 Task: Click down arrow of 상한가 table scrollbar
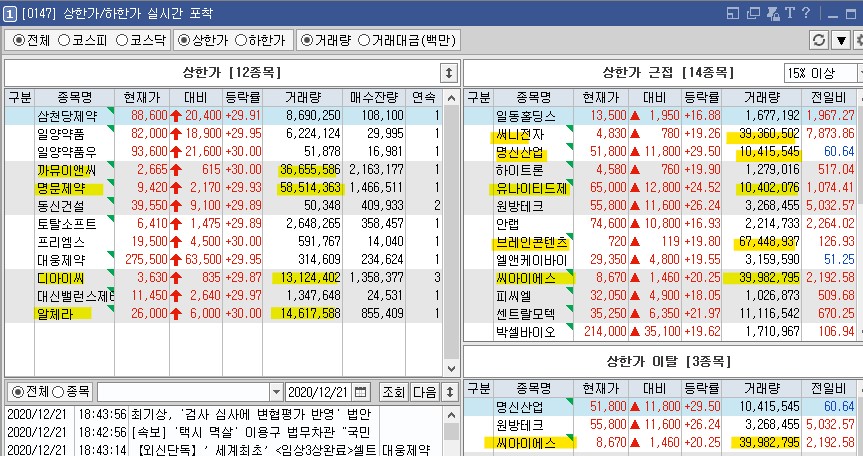451,369
